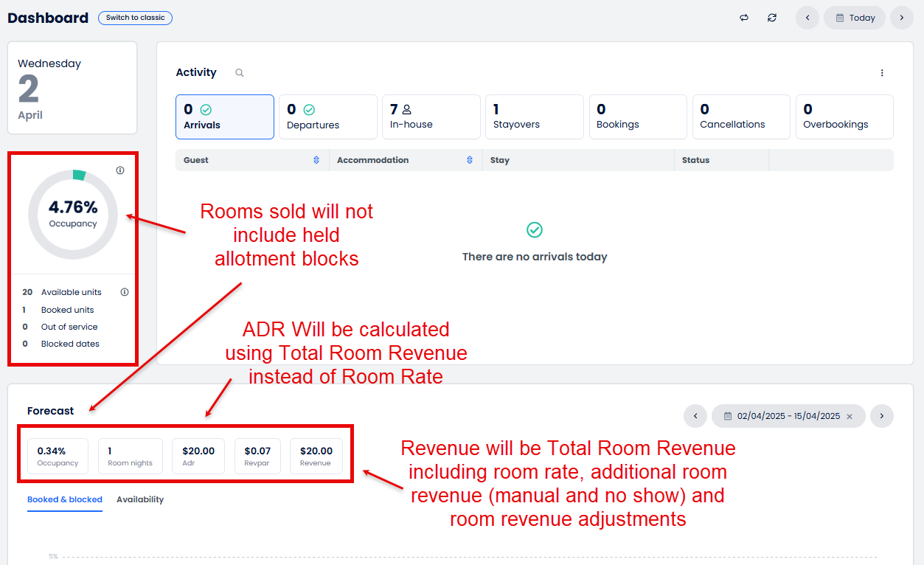Open the Activity search icon

point(238,73)
